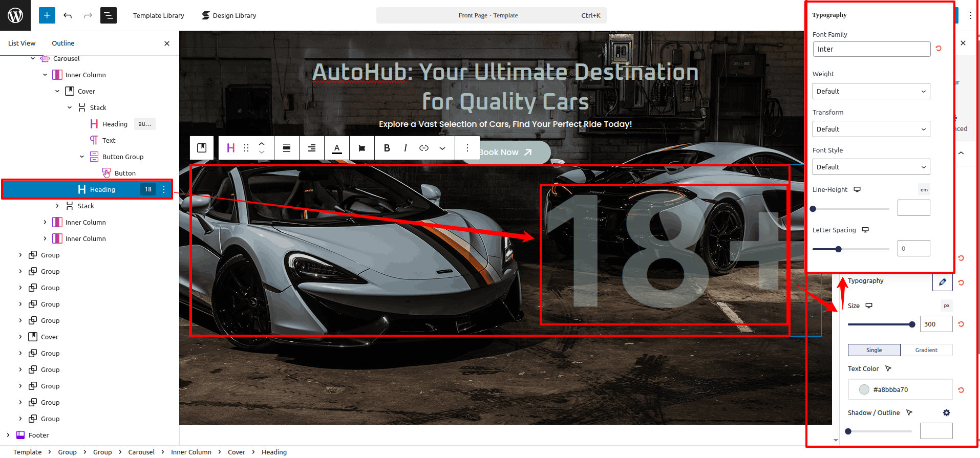Move the block down with the arrow
This screenshot has height=458, width=980.
tap(262, 152)
